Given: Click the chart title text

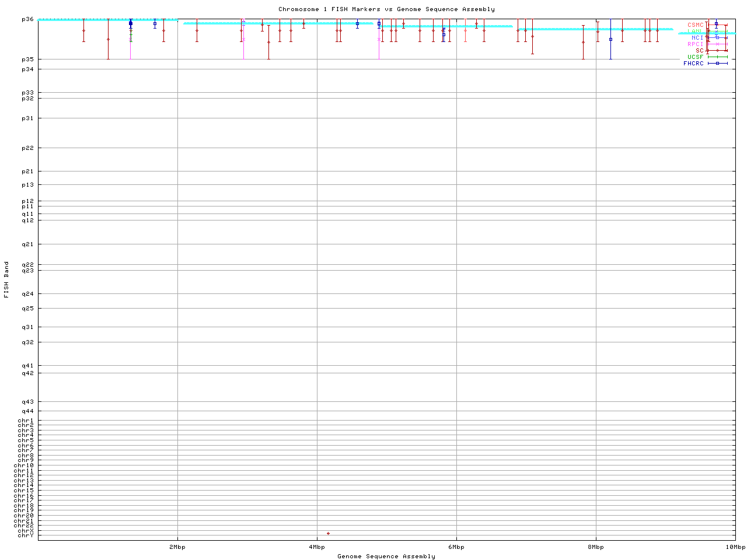Looking at the screenshot, I should click(386, 9).
